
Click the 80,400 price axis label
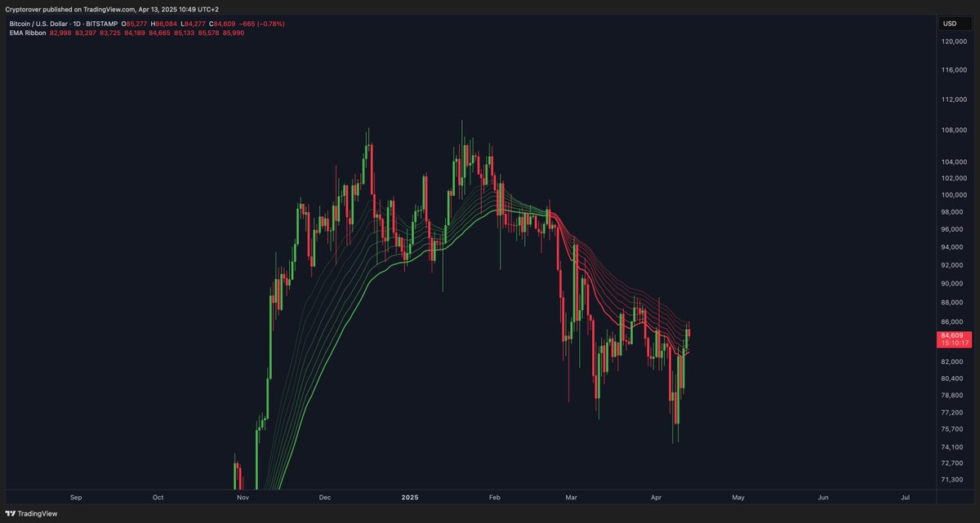pos(953,379)
